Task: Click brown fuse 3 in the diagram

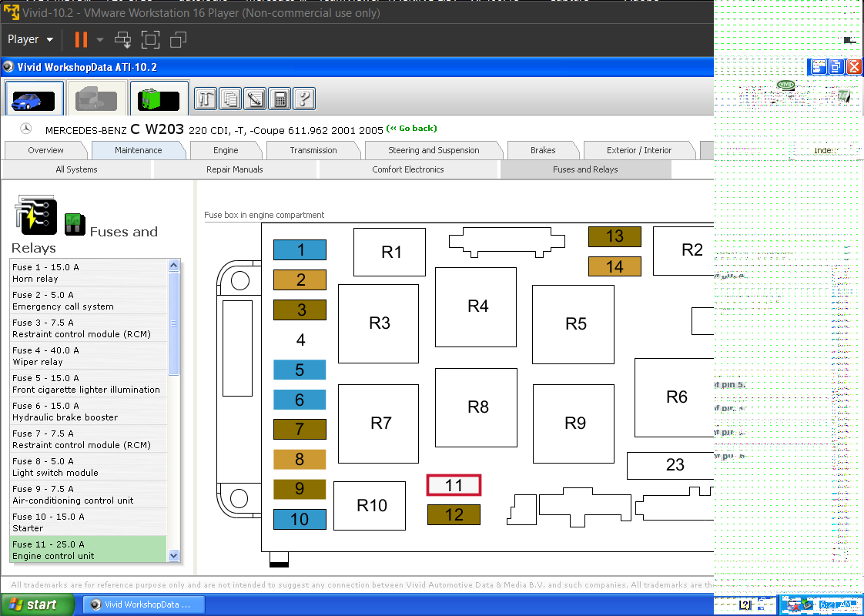Action: pyautogui.click(x=300, y=310)
